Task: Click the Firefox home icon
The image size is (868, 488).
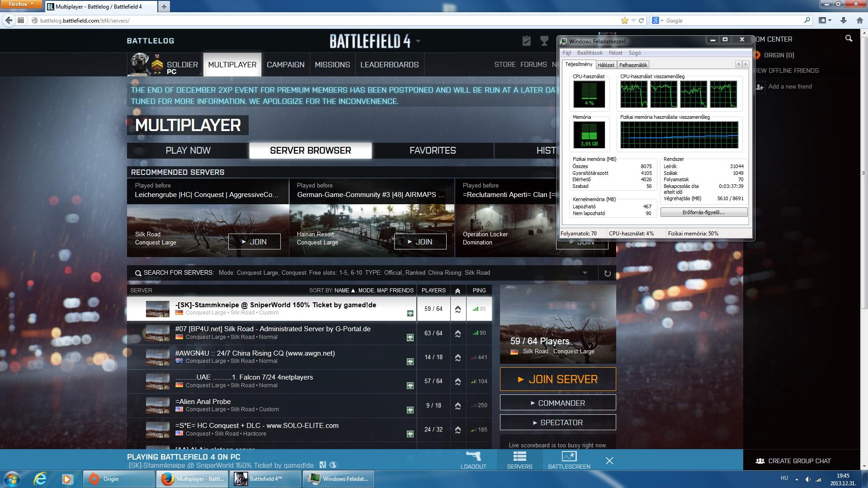Action: point(859,20)
